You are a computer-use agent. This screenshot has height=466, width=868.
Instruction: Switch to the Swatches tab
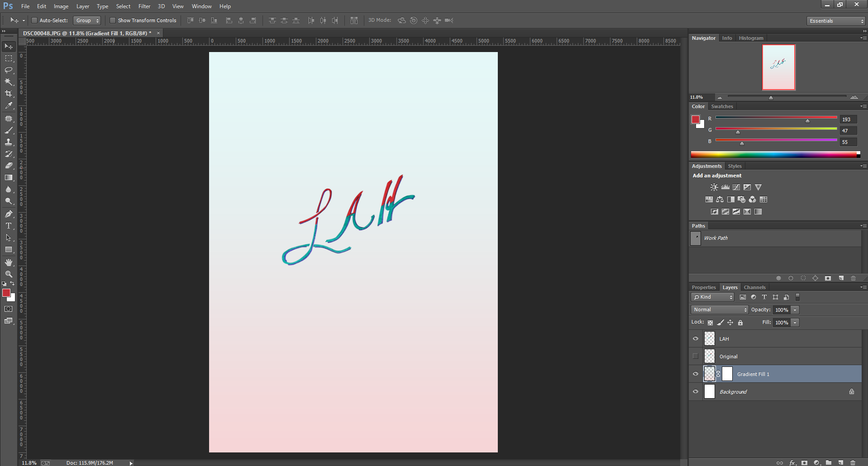(x=722, y=106)
